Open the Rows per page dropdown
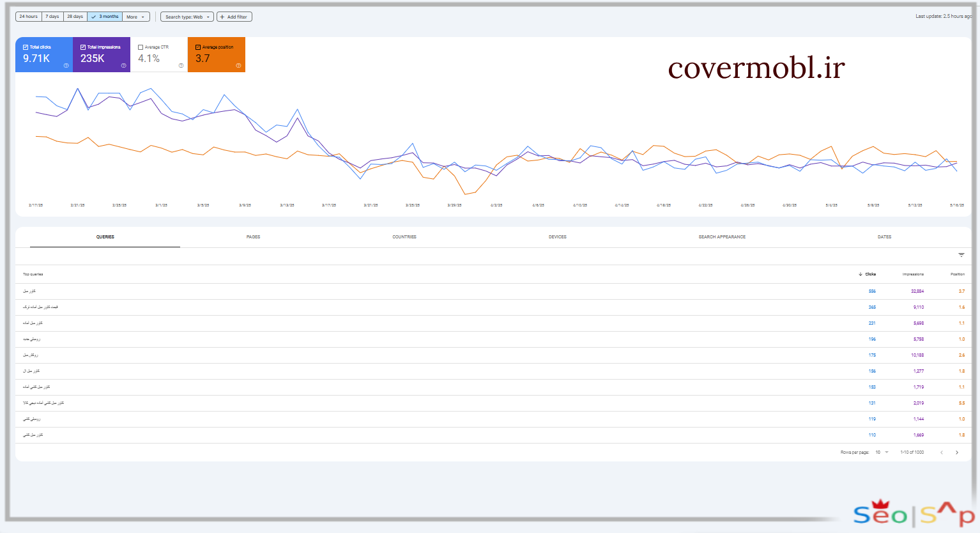 click(882, 452)
